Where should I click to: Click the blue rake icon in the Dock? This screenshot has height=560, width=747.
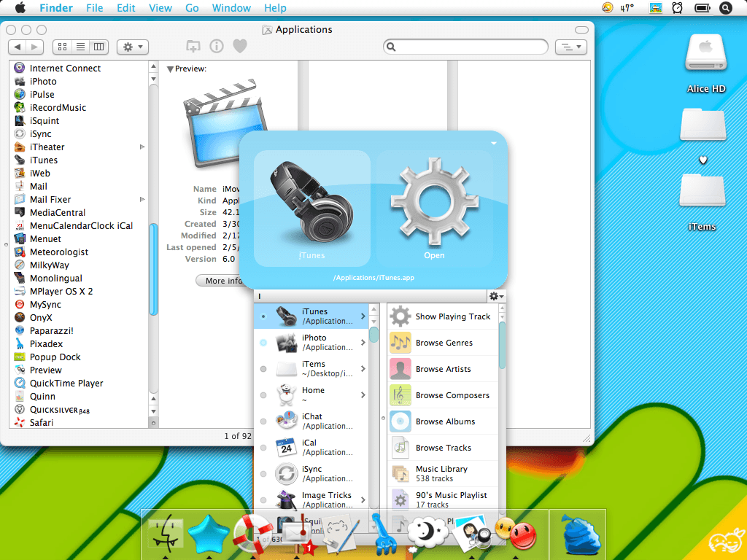(384, 534)
